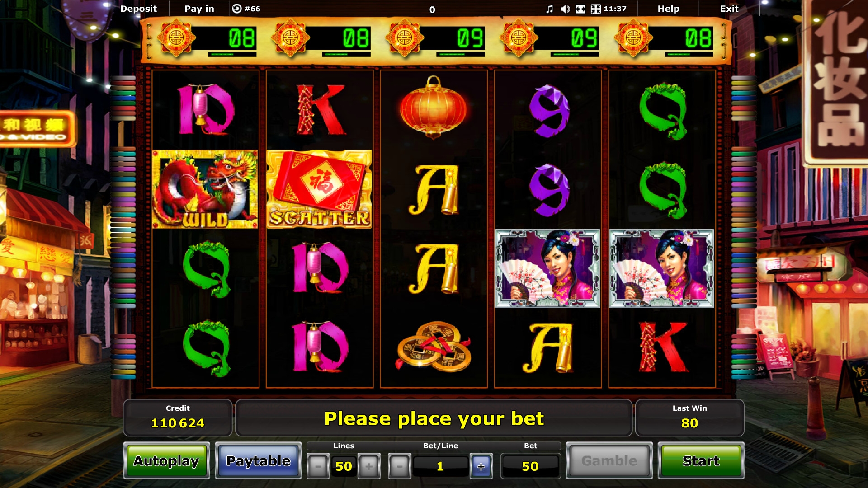Image resolution: width=868 pixels, height=488 pixels.
Task: Click the game number #66 icon
Action: click(237, 9)
